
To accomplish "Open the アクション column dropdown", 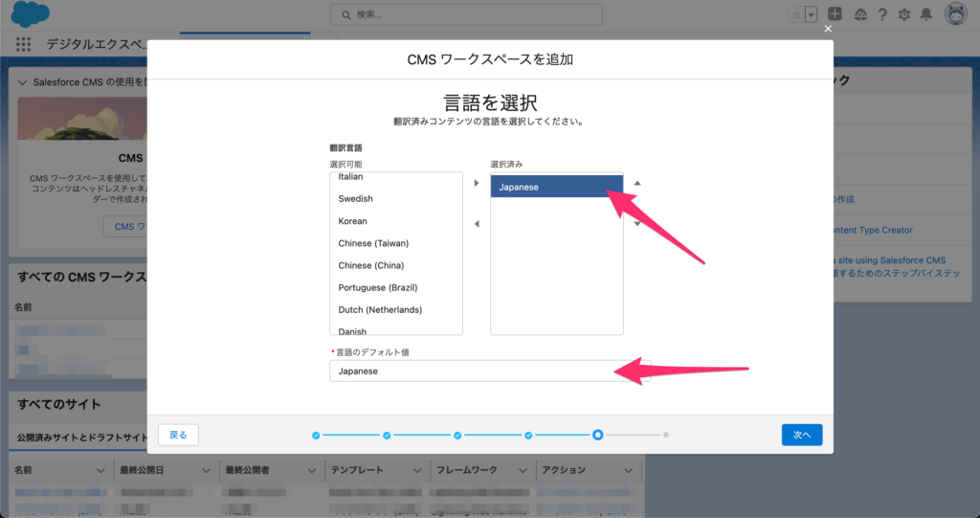I will click(x=628, y=470).
